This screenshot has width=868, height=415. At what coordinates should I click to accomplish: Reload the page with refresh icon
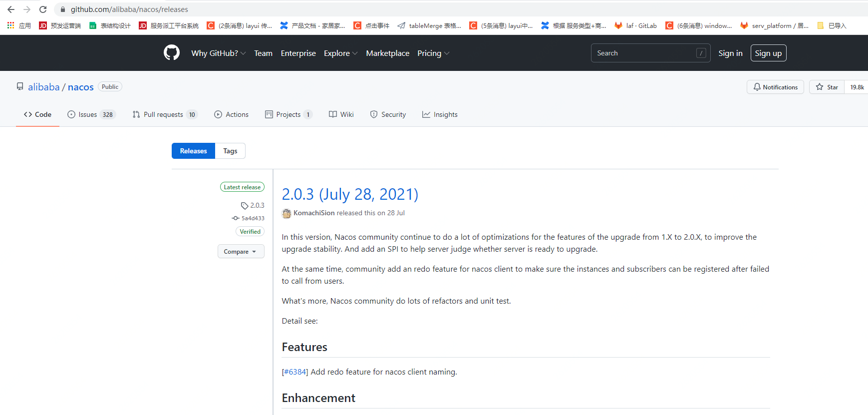[x=43, y=9]
